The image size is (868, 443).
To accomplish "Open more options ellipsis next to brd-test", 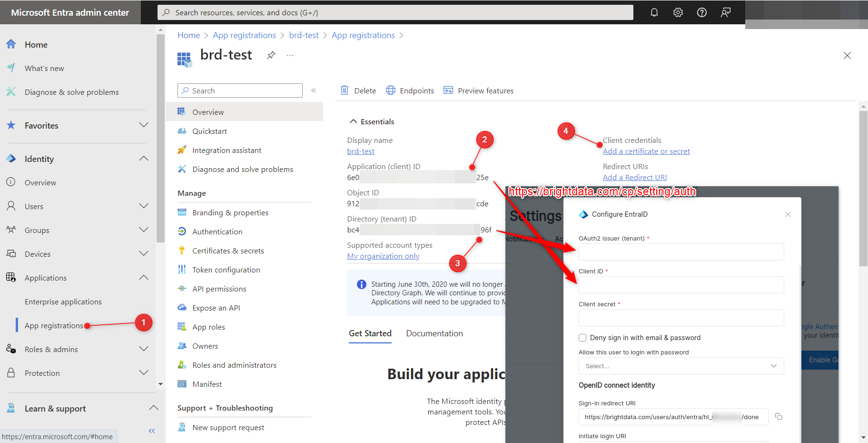I will click(x=290, y=55).
